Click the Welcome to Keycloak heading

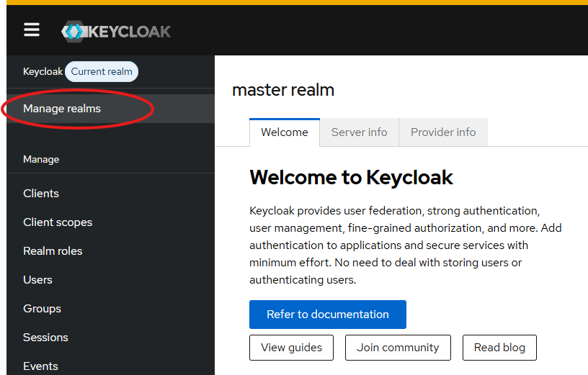click(352, 177)
